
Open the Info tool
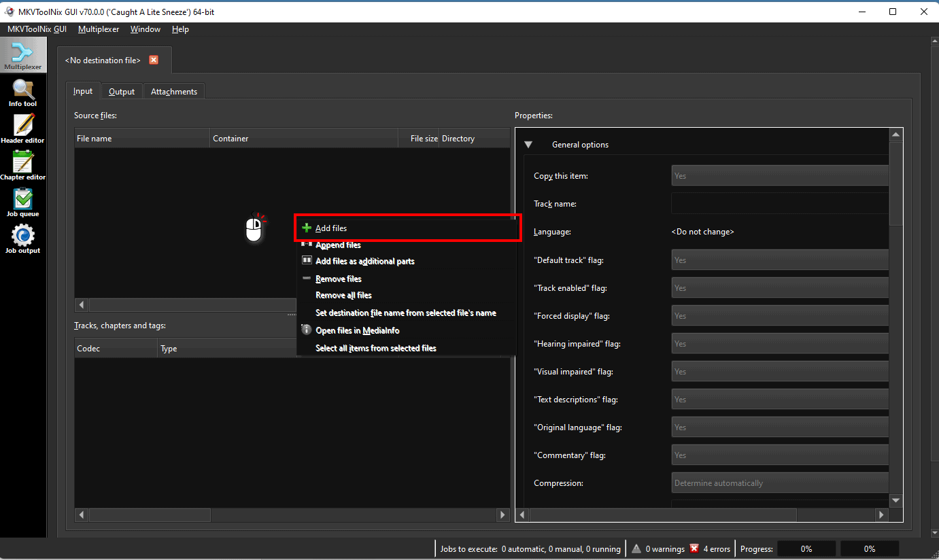point(23,93)
